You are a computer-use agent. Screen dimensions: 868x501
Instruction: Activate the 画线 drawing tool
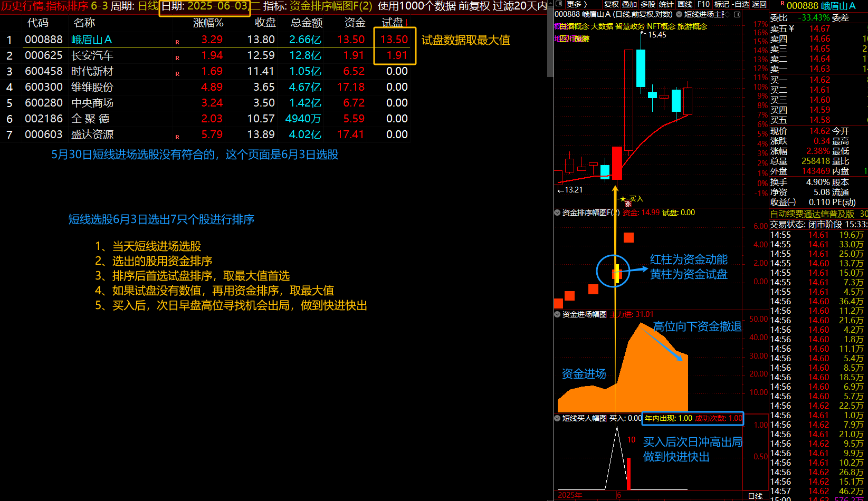pyautogui.click(x=685, y=4)
